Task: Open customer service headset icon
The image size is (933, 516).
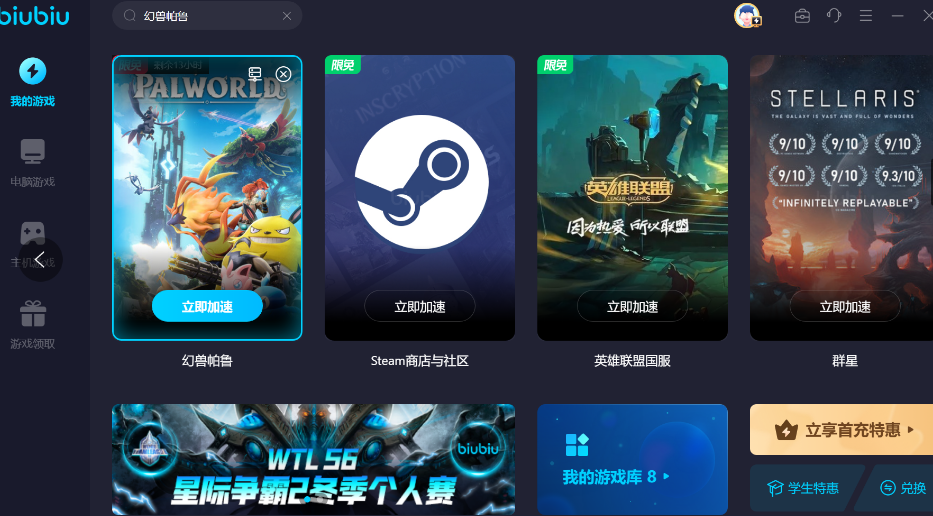Action: point(834,16)
